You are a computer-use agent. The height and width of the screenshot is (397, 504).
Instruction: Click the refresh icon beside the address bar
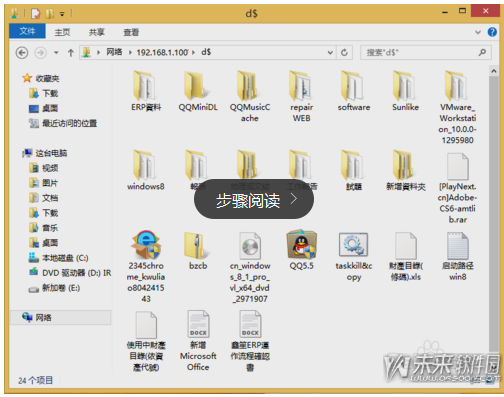click(344, 52)
